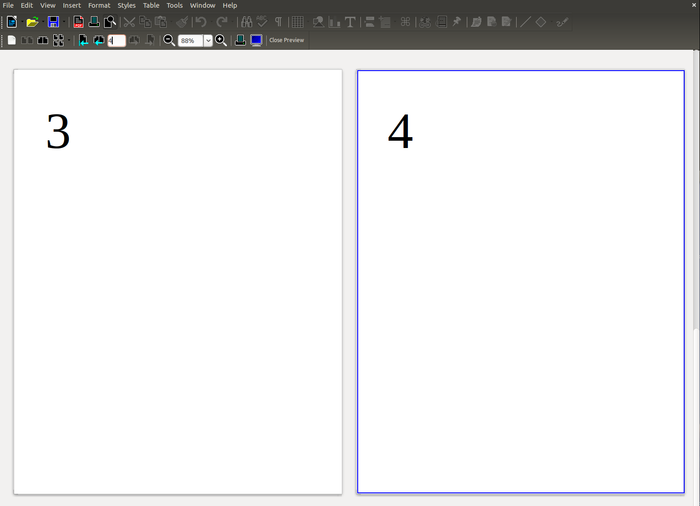
Task: Click the Zoom Out magnifier
Action: tap(169, 40)
